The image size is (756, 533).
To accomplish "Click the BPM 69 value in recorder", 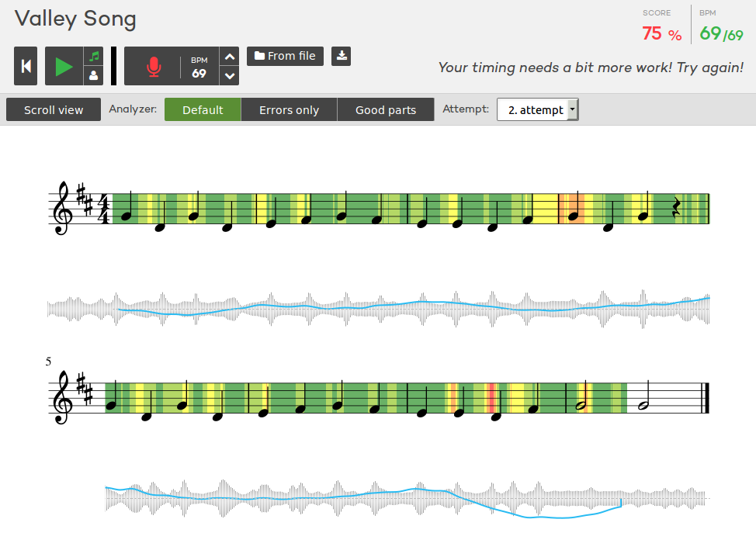I will (199, 73).
